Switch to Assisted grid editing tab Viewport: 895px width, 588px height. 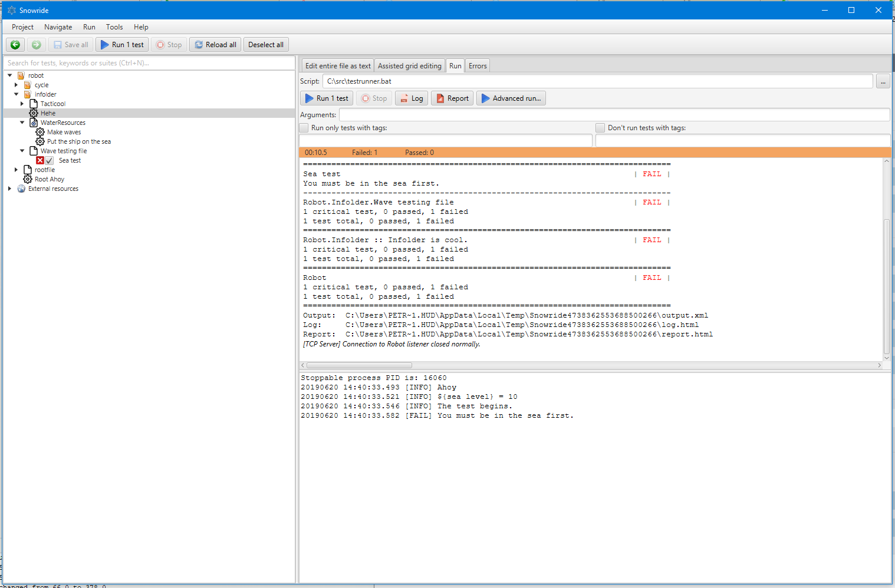pos(410,66)
